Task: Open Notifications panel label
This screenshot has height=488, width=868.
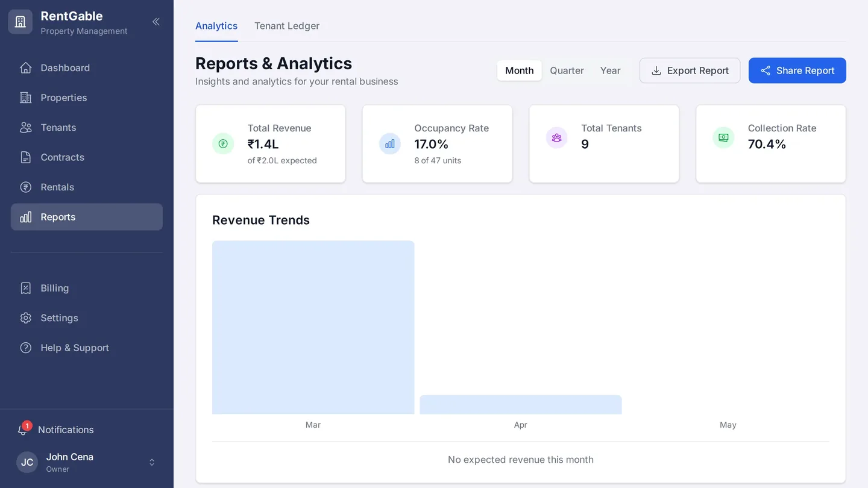Action: click(x=66, y=430)
